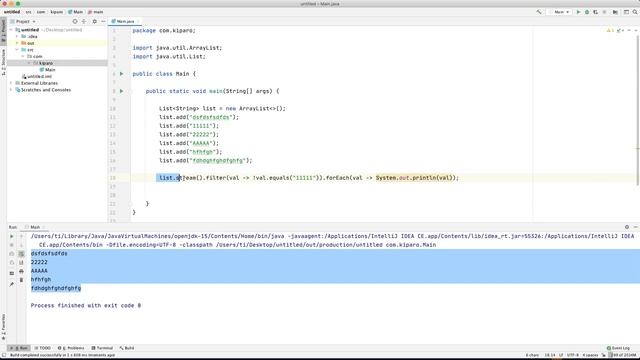Collapse the untitled project root node
The height and width of the screenshot is (360, 640).
point(11,30)
